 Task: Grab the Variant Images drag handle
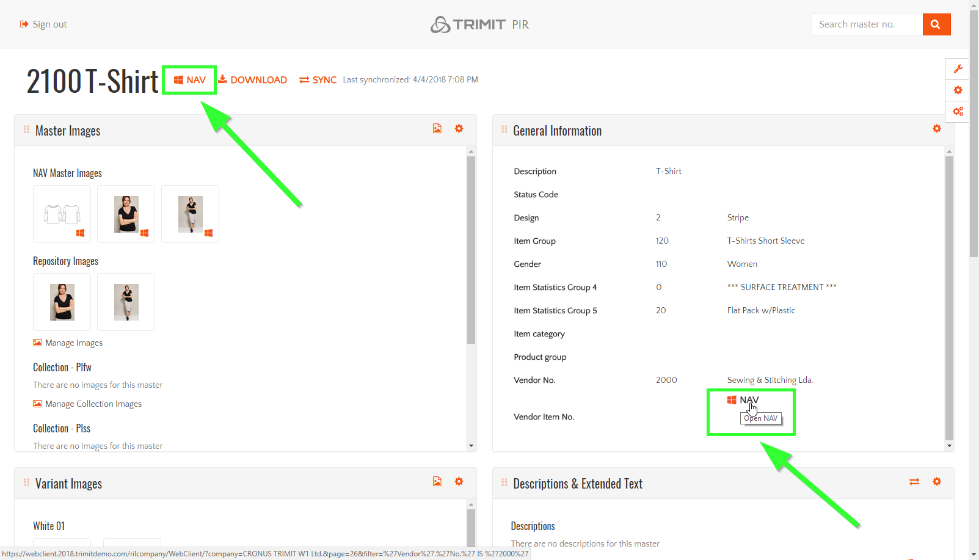point(26,482)
